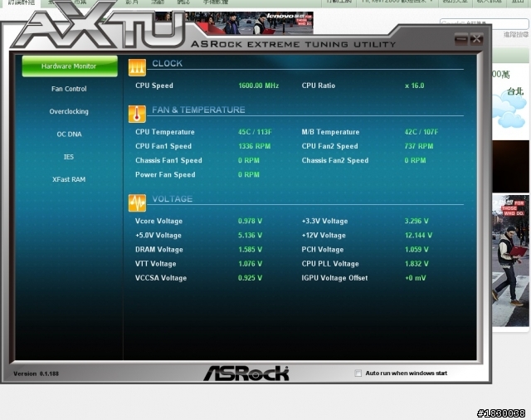This screenshot has height=420, width=531.
Task: Click CPU Fan1 Speed 1336 RPM
Action: 255,146
